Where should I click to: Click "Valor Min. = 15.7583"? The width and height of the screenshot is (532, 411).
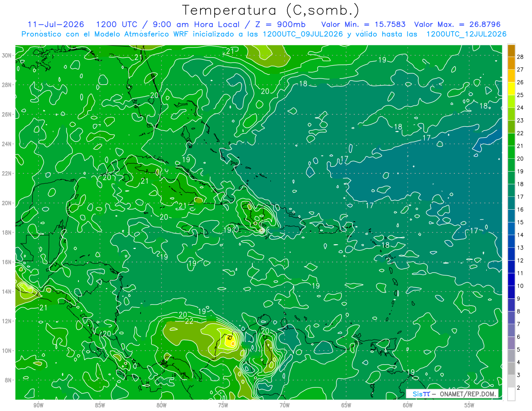click(364, 24)
